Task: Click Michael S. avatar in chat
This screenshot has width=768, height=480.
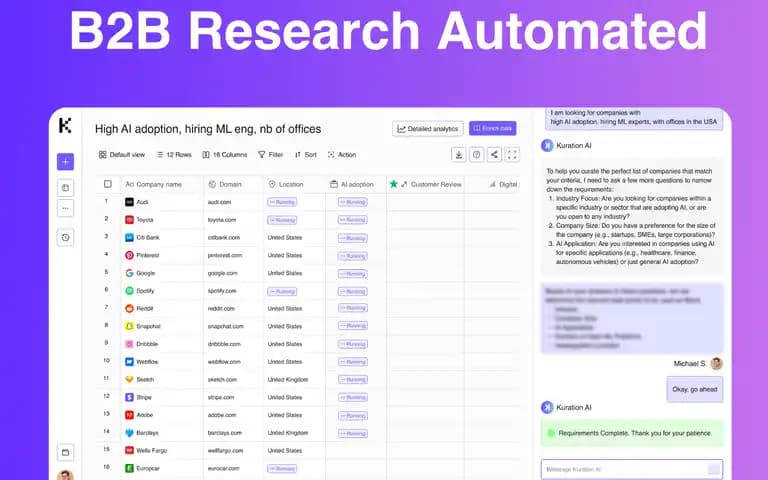Action: (717, 363)
